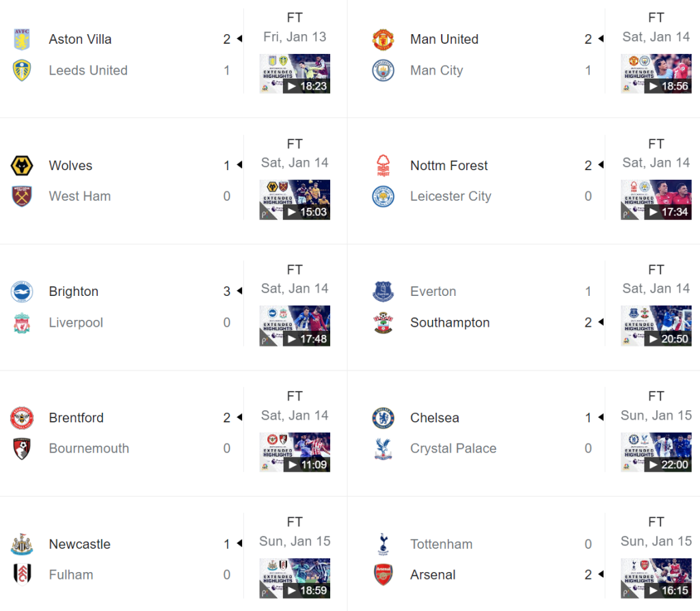Open the Leicester City team link

450,196
